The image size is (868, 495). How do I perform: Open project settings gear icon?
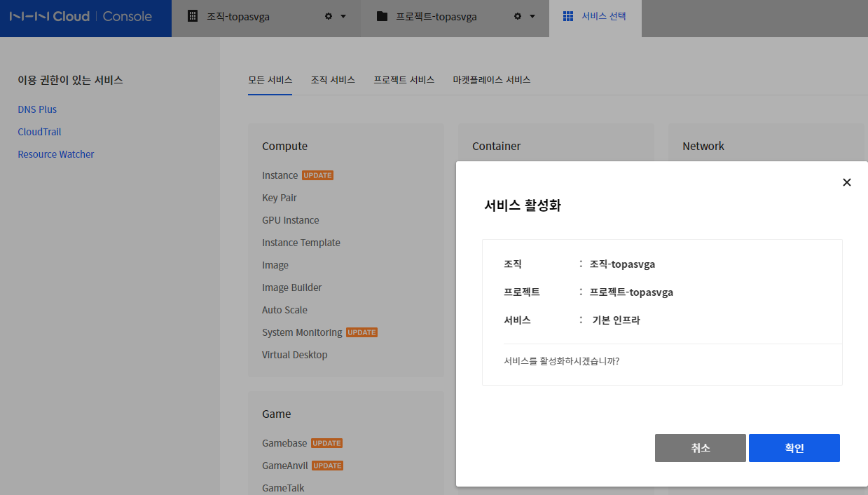point(518,16)
